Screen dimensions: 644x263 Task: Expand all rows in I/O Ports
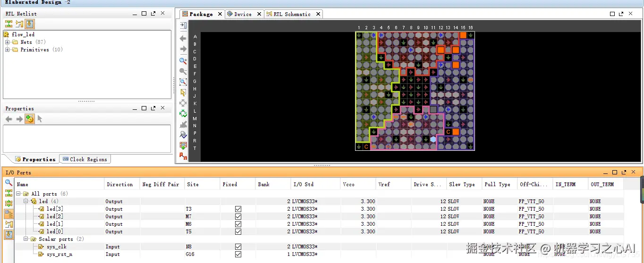[9, 204]
